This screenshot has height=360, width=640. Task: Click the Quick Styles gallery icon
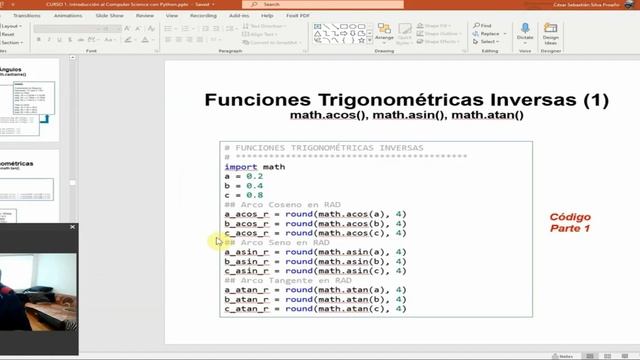[x=404, y=33]
